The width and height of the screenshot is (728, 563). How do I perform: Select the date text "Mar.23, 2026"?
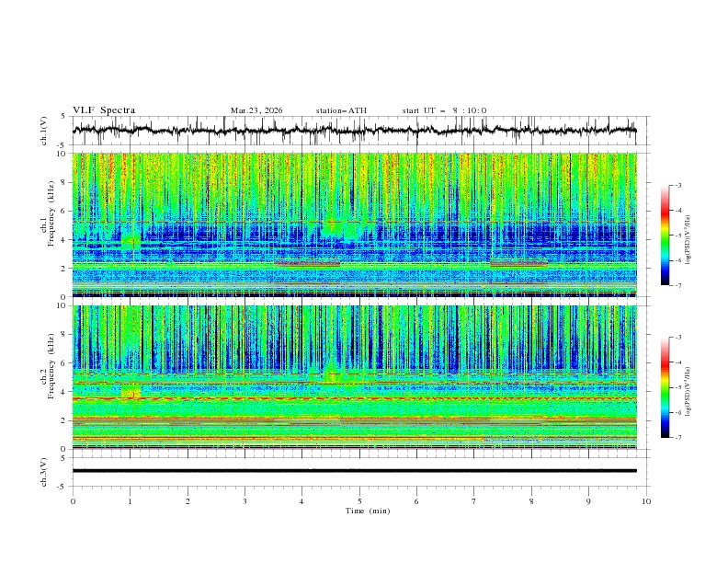256,110
